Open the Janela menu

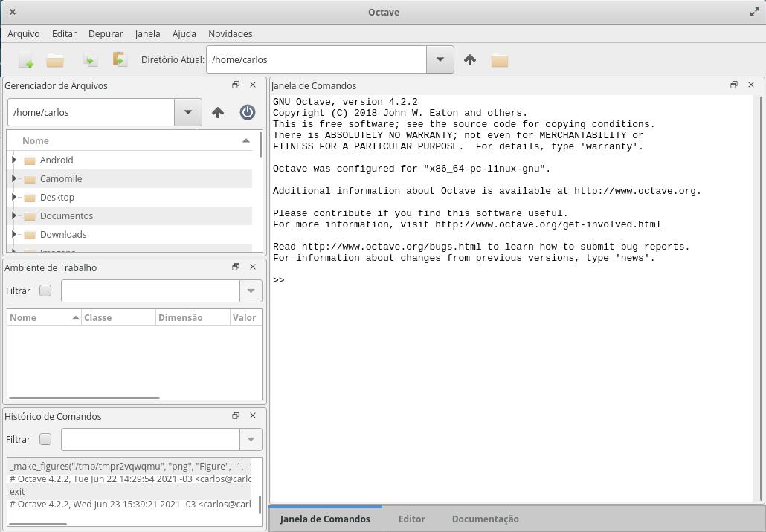click(147, 33)
